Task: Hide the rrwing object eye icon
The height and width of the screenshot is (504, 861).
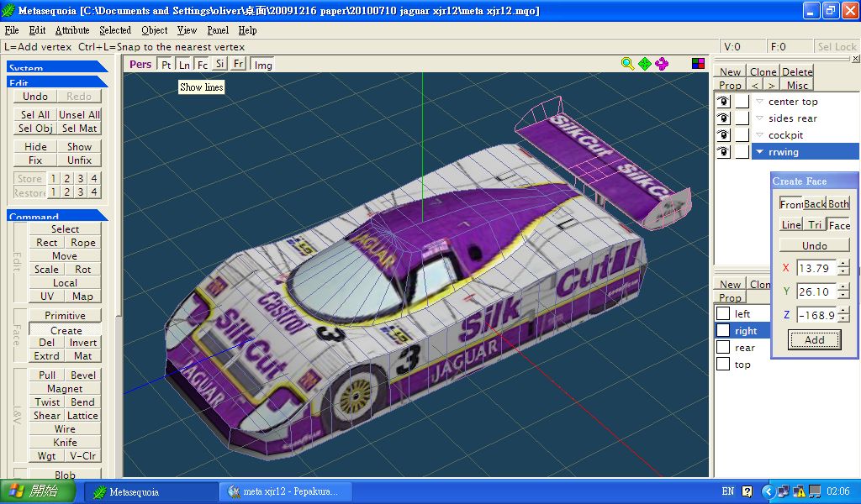Action: click(x=723, y=152)
